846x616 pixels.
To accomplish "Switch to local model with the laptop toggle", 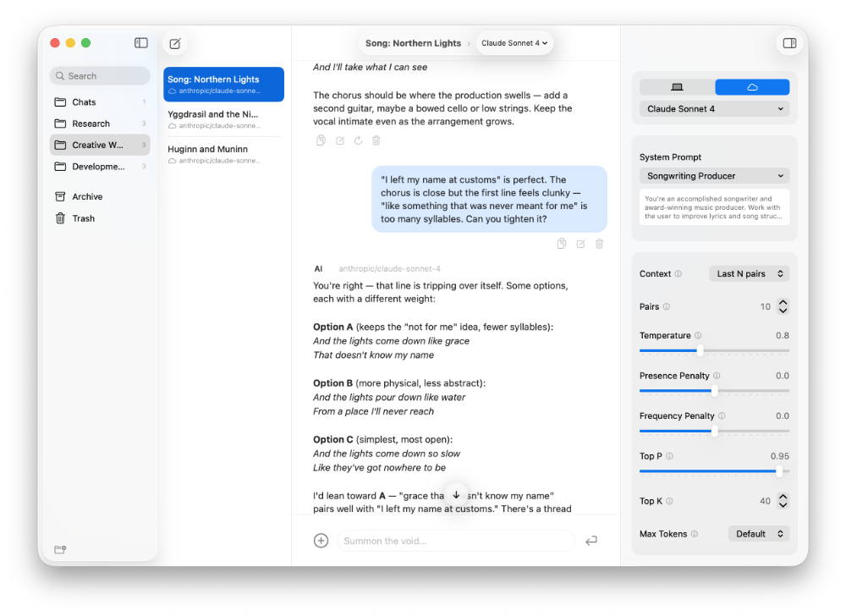I will (678, 86).
